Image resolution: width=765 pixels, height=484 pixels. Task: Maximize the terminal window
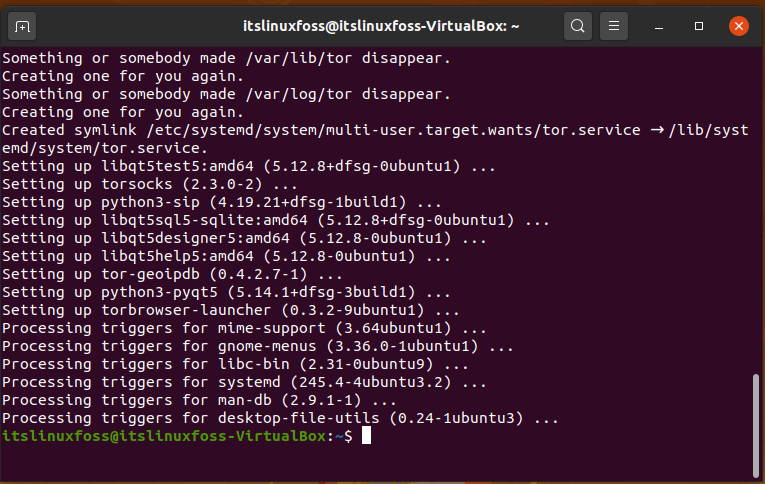pos(699,26)
